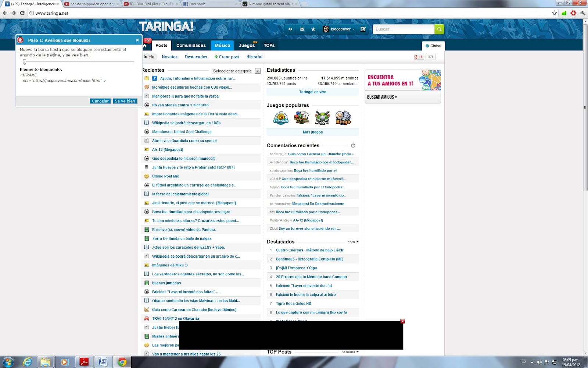Open the Bingo game icon
This screenshot has width=588, height=368.
click(x=343, y=118)
